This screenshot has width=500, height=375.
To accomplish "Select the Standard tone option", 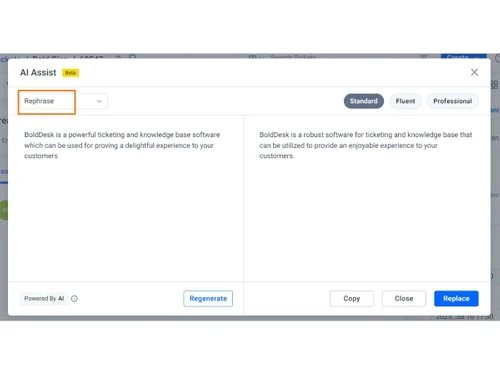I will pyautogui.click(x=364, y=101).
